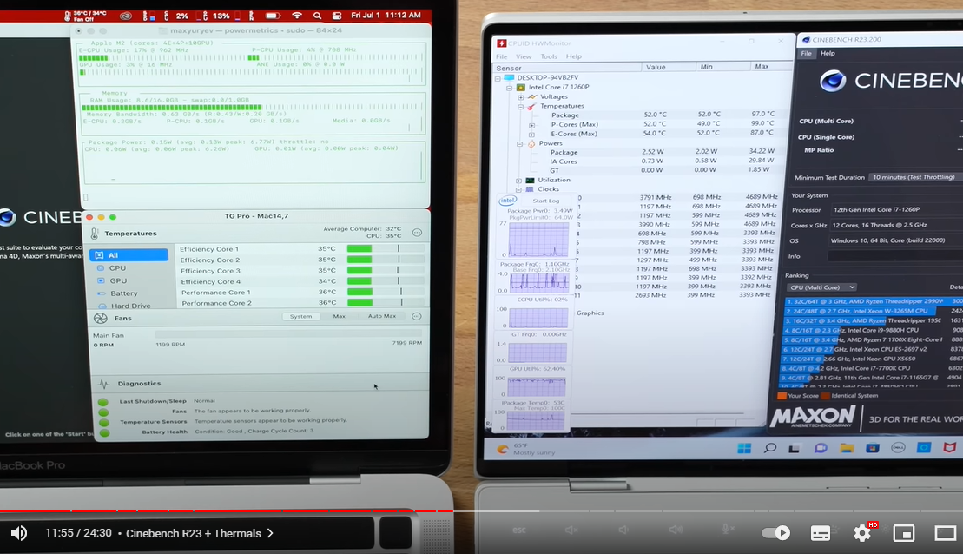This screenshot has height=560, width=963.
Task: Open Temperatures options ellipsis in TG Pro
Action: coord(417,233)
